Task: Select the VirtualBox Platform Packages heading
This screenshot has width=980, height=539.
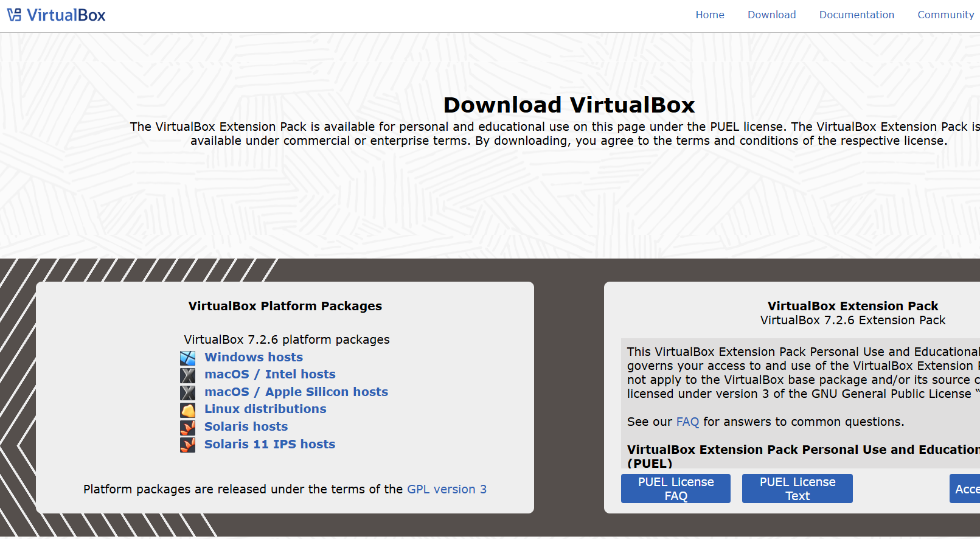Action: pos(285,306)
